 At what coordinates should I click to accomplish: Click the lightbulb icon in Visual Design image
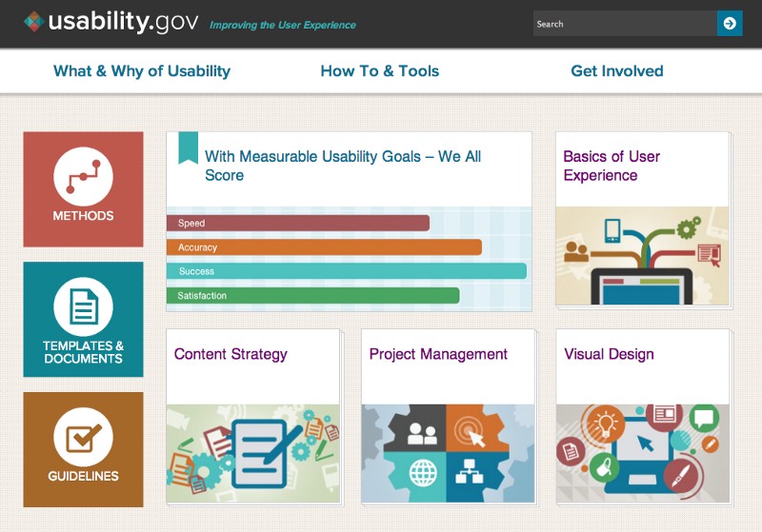[x=605, y=424]
